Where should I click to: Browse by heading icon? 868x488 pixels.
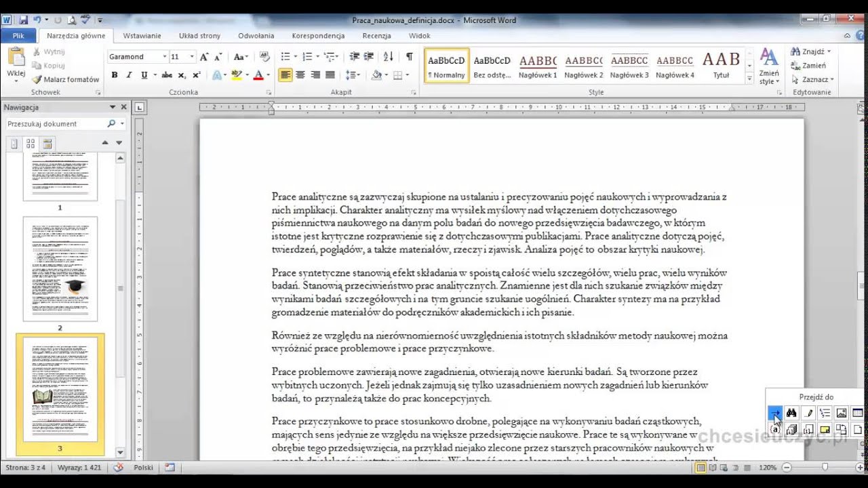[825, 413]
